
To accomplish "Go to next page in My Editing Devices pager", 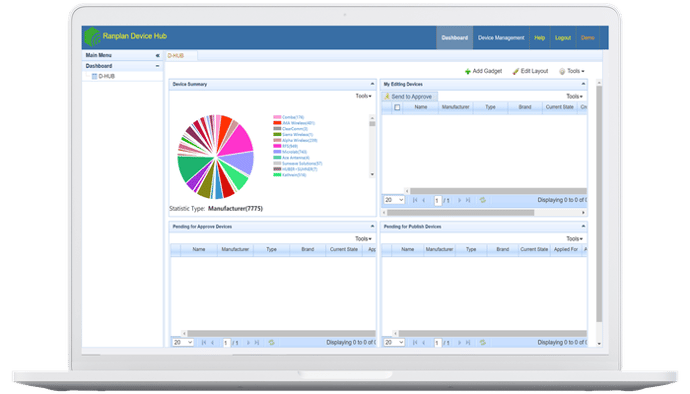I will (459, 200).
